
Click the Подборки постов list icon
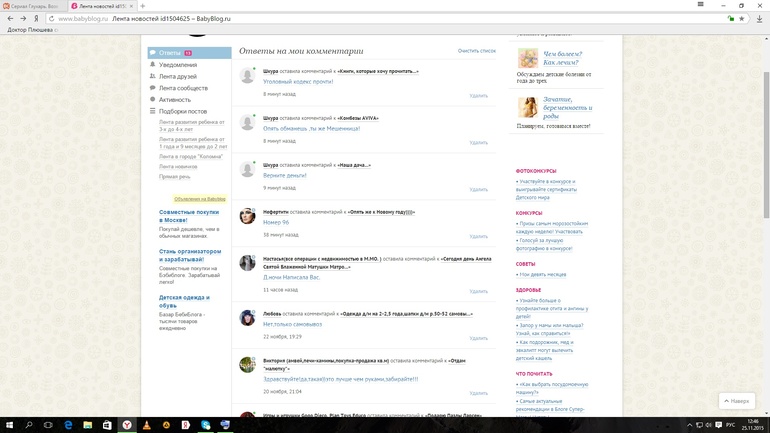[x=153, y=112]
